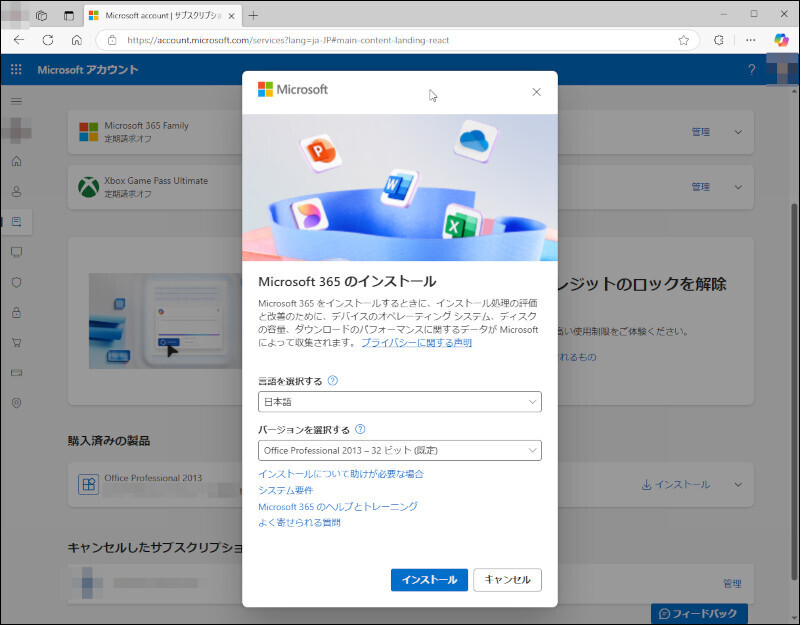Click the help icon beside the version label

point(360,429)
